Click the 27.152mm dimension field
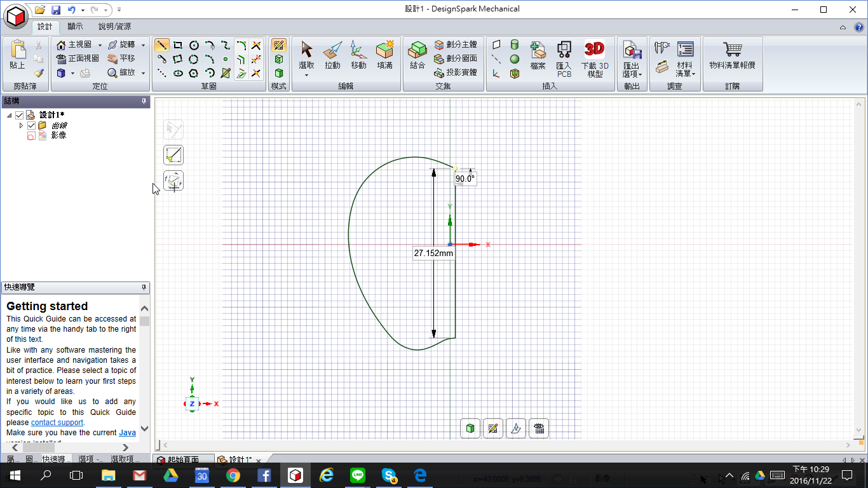This screenshot has width=868, height=488. [x=433, y=253]
